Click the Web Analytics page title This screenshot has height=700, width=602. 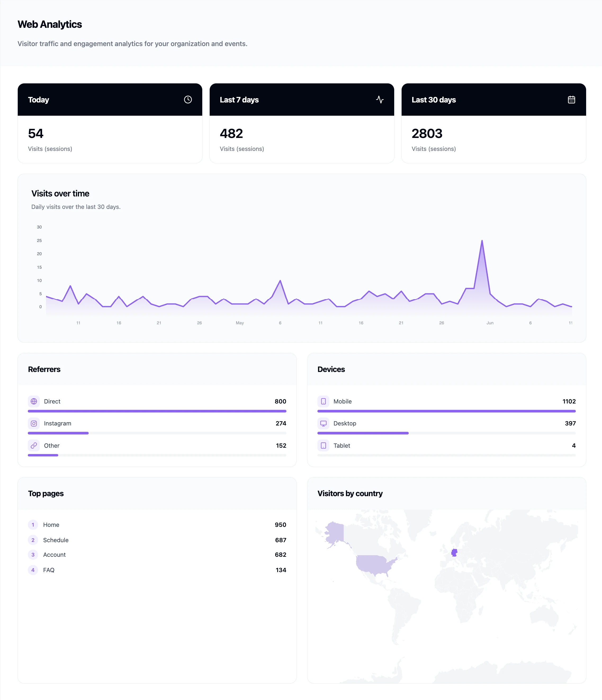50,24
